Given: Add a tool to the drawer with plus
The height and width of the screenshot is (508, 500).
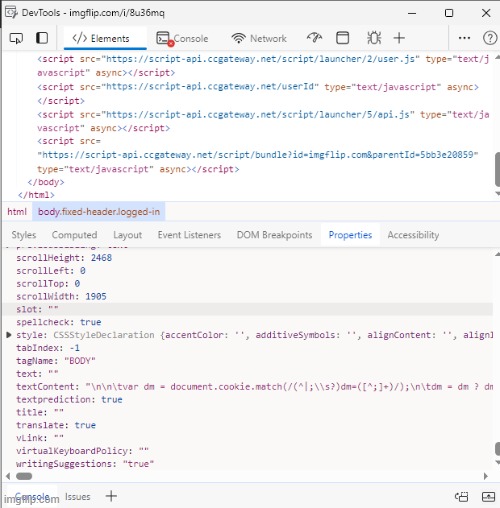Looking at the screenshot, I should [x=111, y=496].
